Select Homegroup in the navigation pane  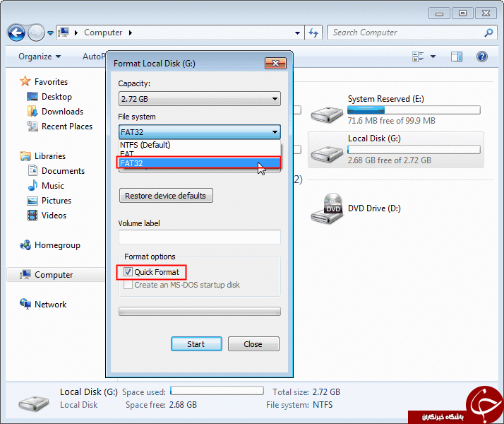(x=57, y=245)
